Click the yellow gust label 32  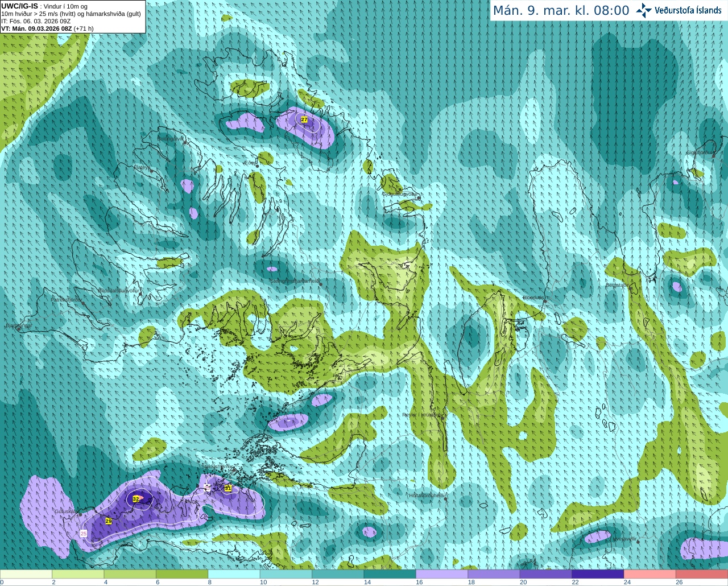pyautogui.click(x=136, y=498)
